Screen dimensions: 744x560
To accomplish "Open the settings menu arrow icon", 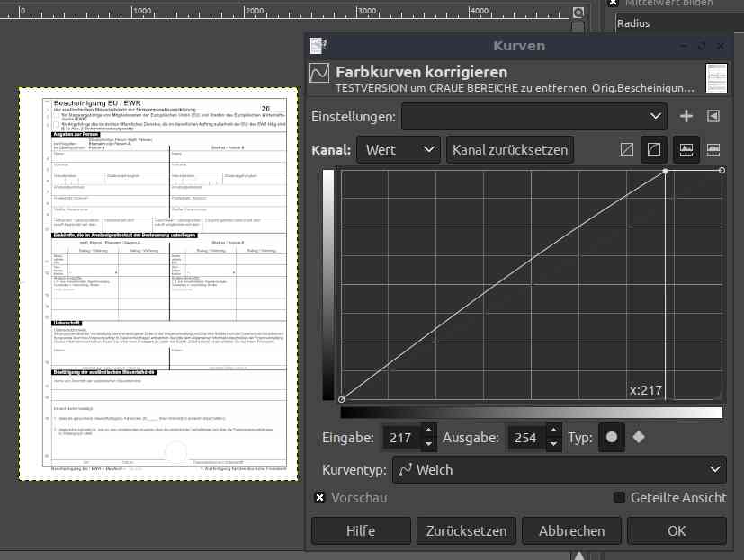I will pos(713,116).
